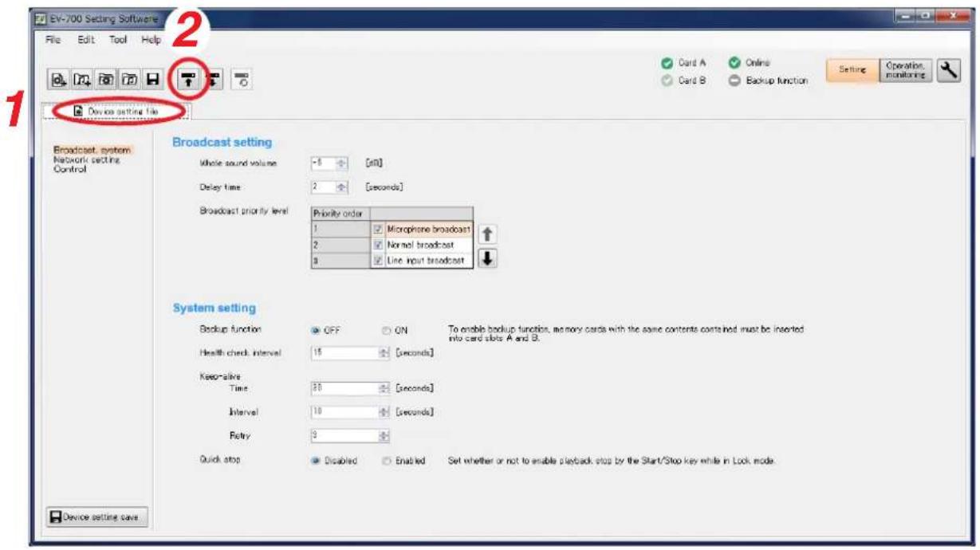The width and height of the screenshot is (980, 550).
Task: Click the floppy disk save toolbar icon
Action: tap(152, 78)
